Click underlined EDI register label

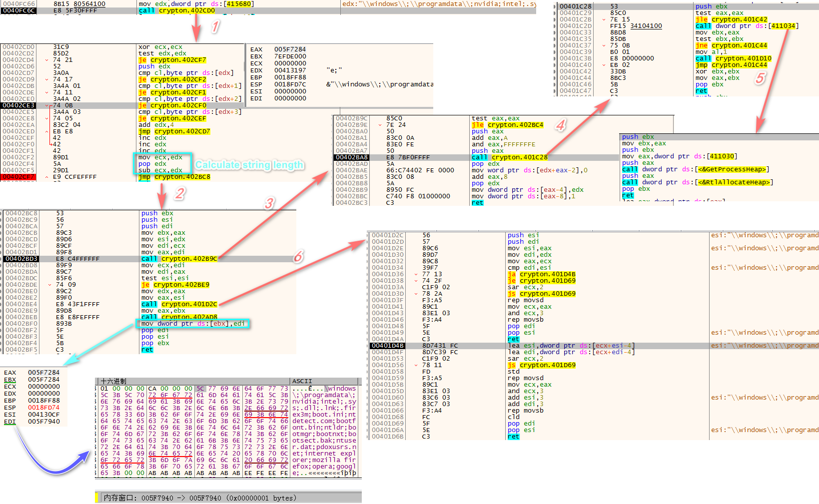[10, 422]
